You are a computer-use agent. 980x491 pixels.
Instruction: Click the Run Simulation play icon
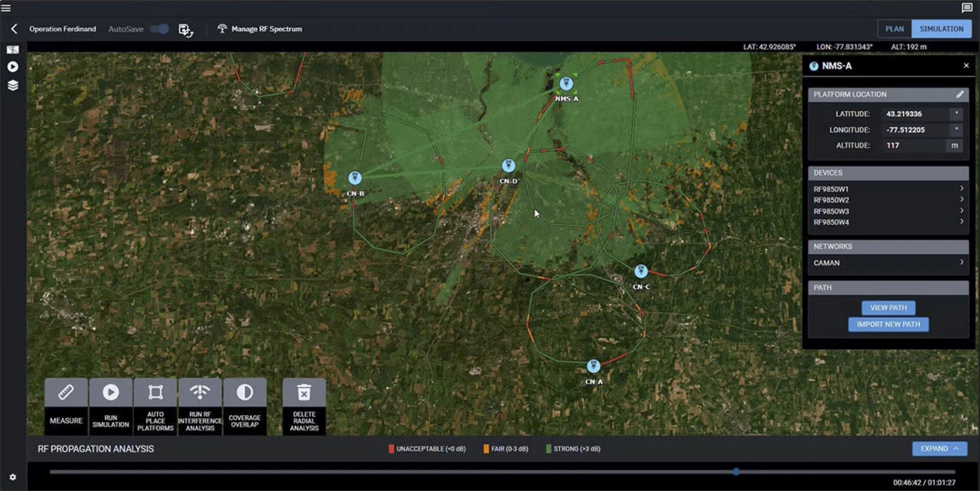[111, 392]
